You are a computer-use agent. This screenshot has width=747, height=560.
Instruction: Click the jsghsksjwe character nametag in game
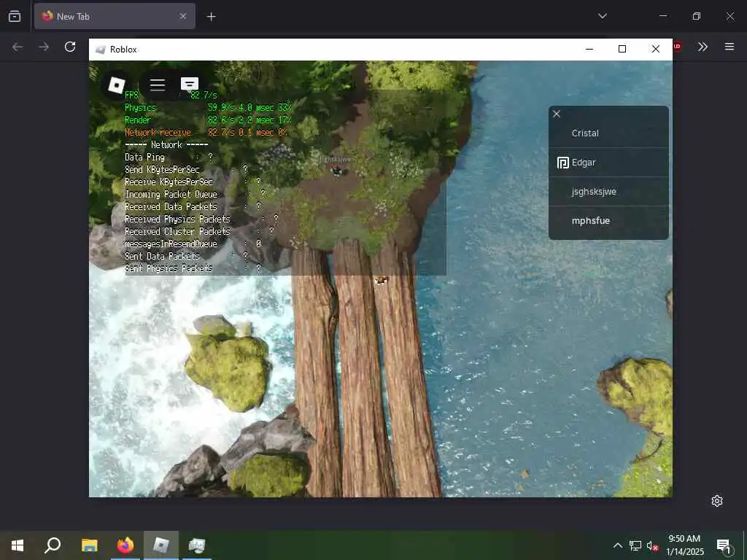[x=335, y=160]
